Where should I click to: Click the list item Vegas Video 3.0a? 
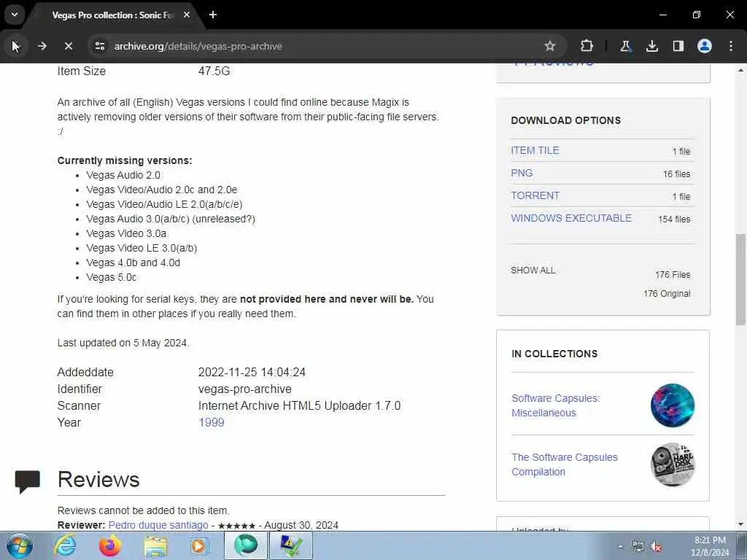coord(126,233)
